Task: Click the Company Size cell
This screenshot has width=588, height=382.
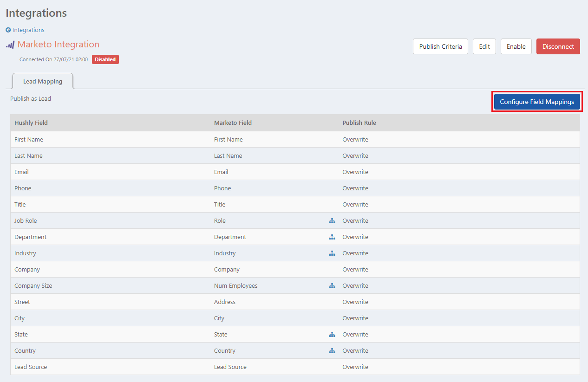Action: (x=33, y=286)
